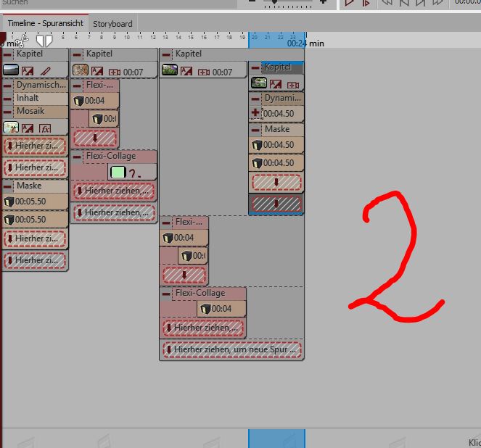Click image transition icon in third Kapitel

pos(186,71)
